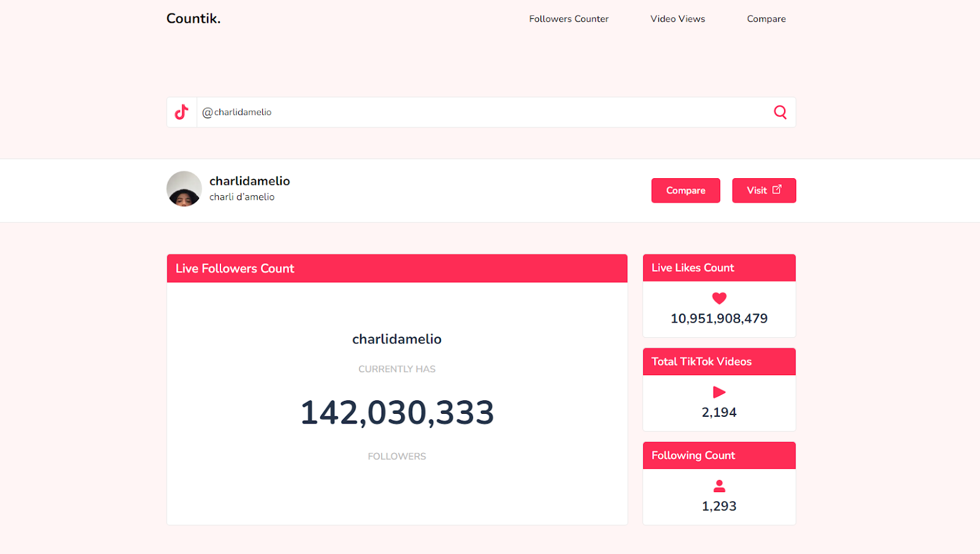The height and width of the screenshot is (554, 980).
Task: Click the red Compare button
Action: [x=686, y=190]
